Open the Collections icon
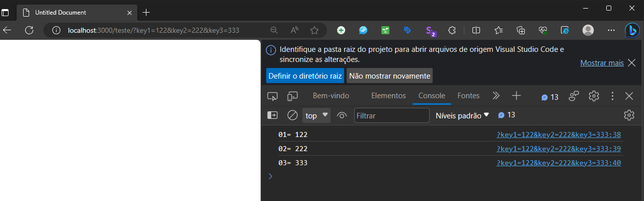The height and width of the screenshot is (201, 644). click(x=521, y=30)
